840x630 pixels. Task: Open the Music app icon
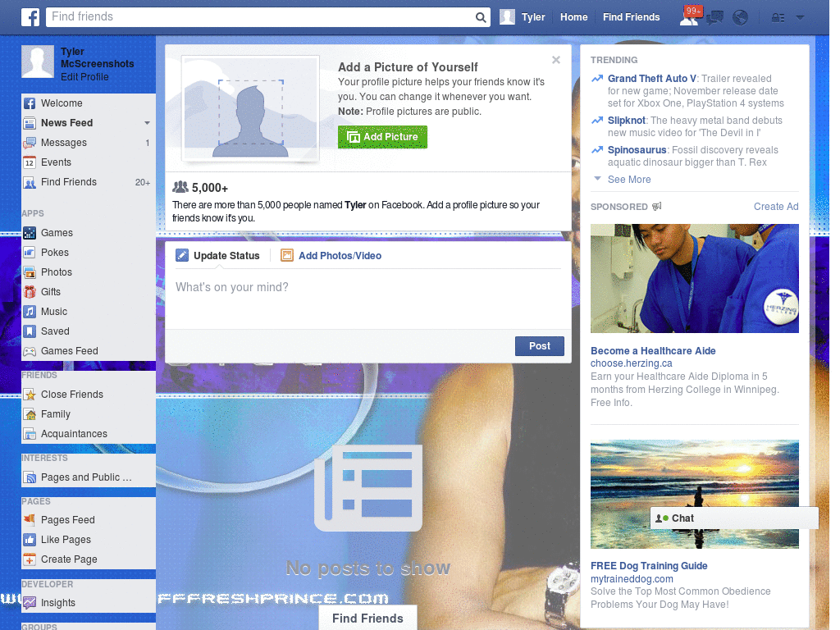click(30, 312)
